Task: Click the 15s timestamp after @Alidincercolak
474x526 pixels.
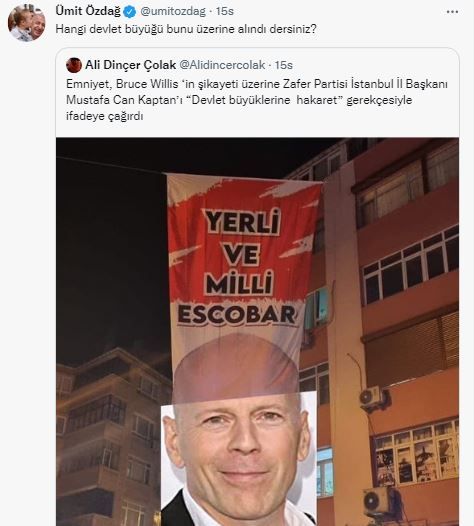Action: click(x=284, y=65)
